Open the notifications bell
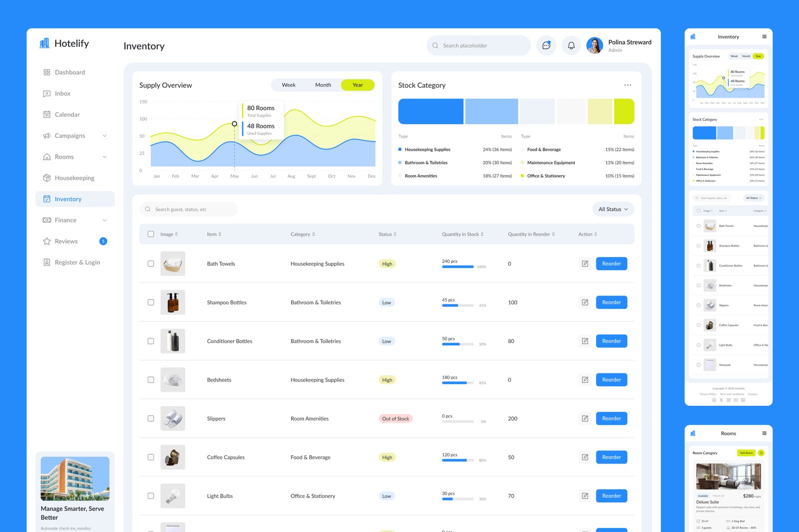Image resolution: width=799 pixels, height=532 pixels. (571, 45)
